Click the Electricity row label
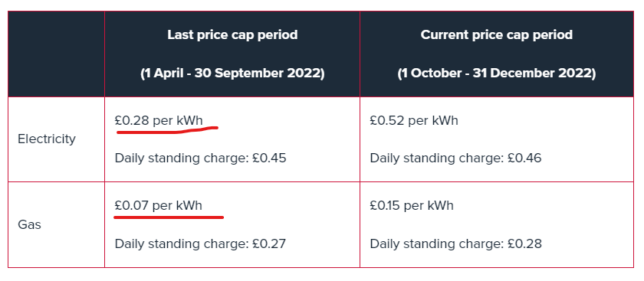644x281 pixels. coord(47,139)
